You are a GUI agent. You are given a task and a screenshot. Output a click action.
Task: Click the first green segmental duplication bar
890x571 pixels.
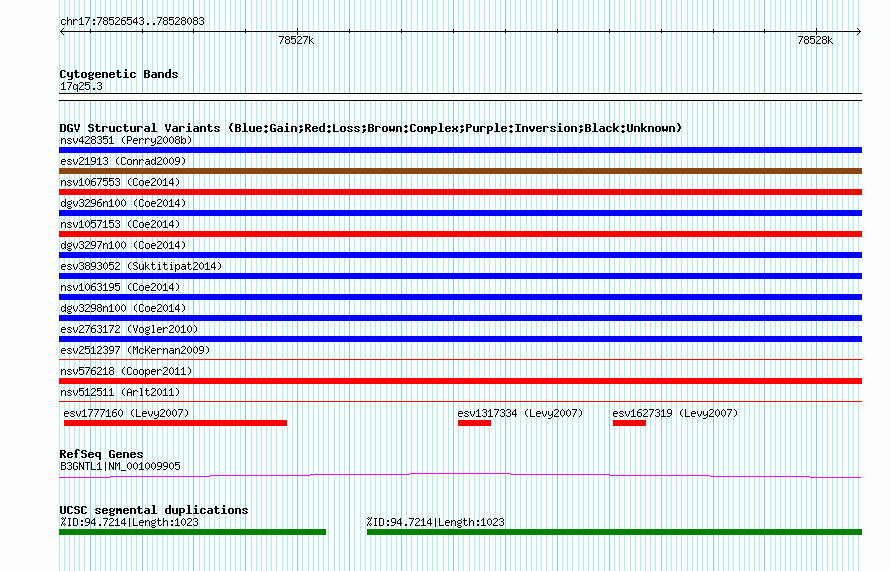[192, 532]
